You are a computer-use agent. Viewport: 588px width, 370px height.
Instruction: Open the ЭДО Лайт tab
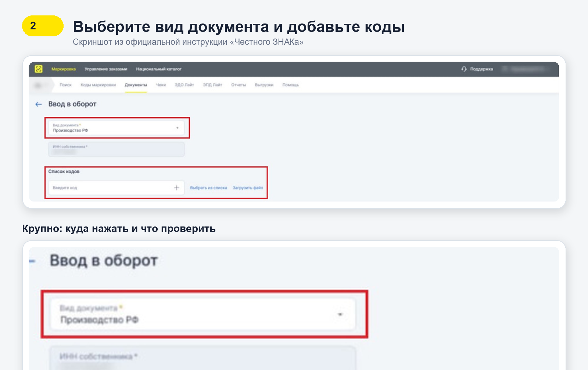click(184, 85)
